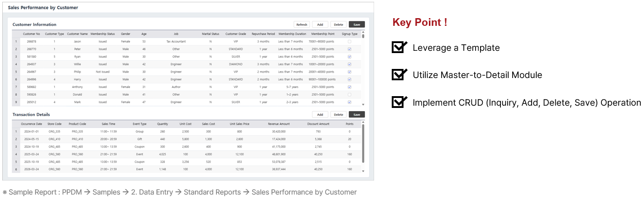Click checkmark icon beside Utilize Master-to-Detail Module
The height and width of the screenshot is (200, 644).
[399, 75]
